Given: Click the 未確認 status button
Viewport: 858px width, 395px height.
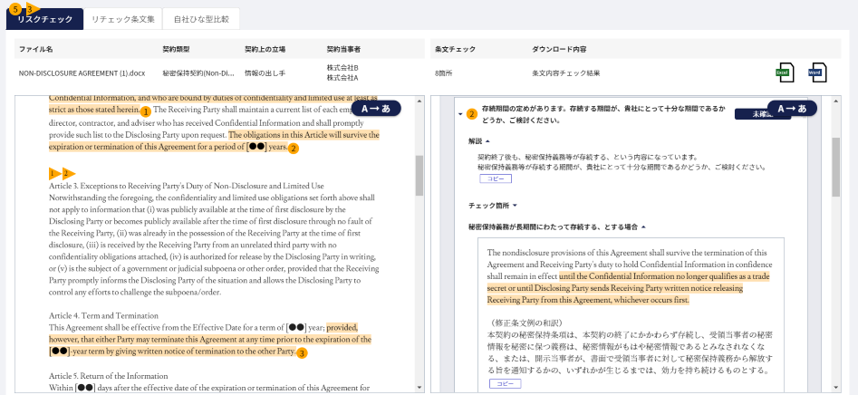Looking at the screenshot, I should click(x=751, y=114).
